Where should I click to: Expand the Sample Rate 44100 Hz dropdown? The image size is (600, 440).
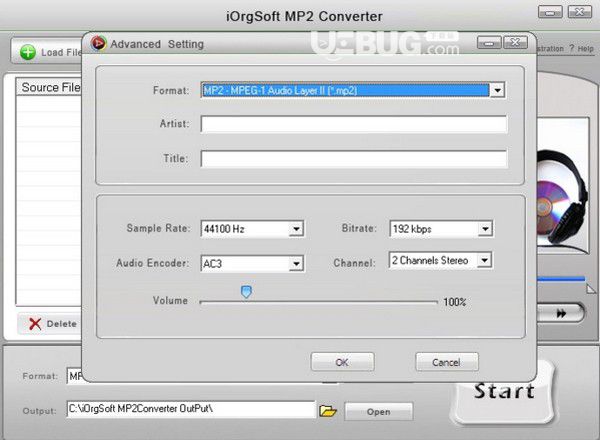click(x=296, y=229)
